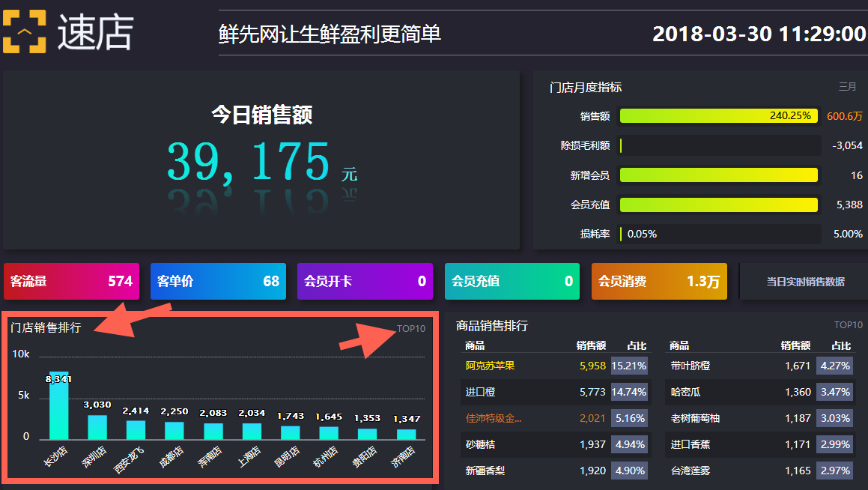
Task: Click the 当日实时销售数据 tab
Action: coord(805,282)
